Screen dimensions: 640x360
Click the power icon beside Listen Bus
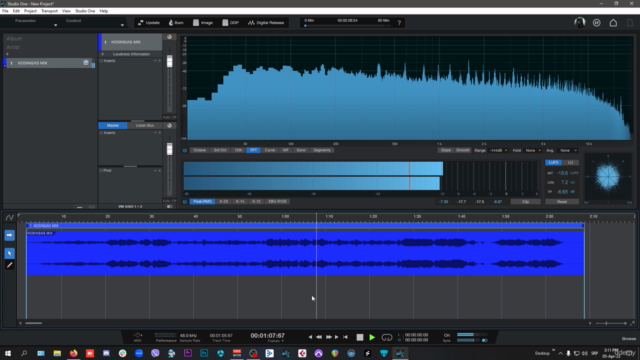(169, 125)
